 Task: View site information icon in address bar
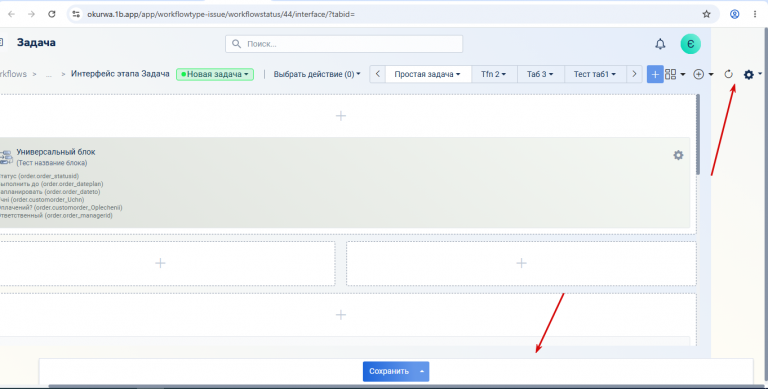pos(75,14)
